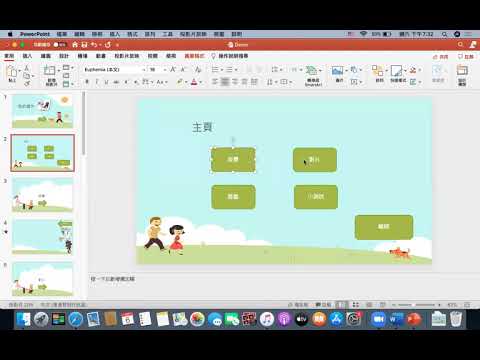The image size is (480, 360).
Task: Apply strikethrough formatting toggle
Action: point(116,82)
